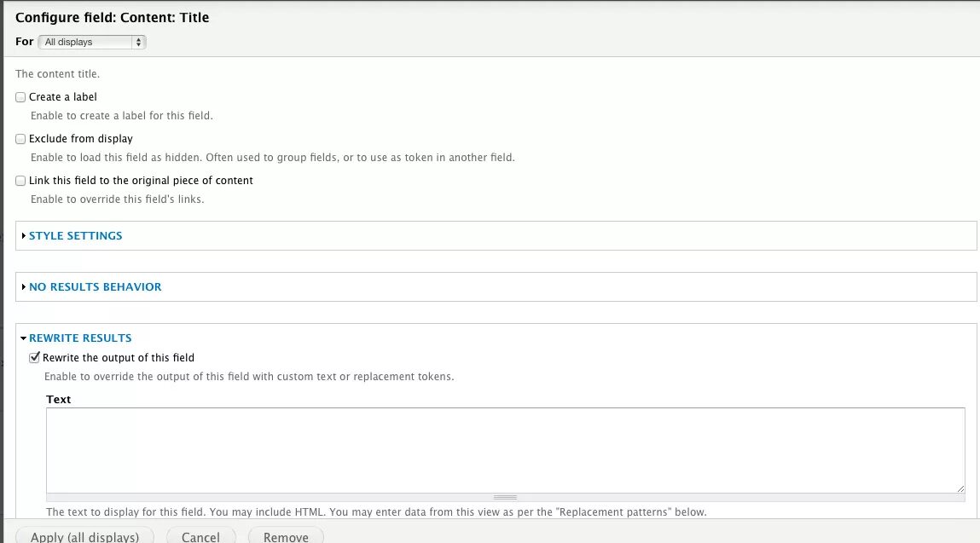Open the For All displays dropdown
980x543 pixels.
[91, 41]
